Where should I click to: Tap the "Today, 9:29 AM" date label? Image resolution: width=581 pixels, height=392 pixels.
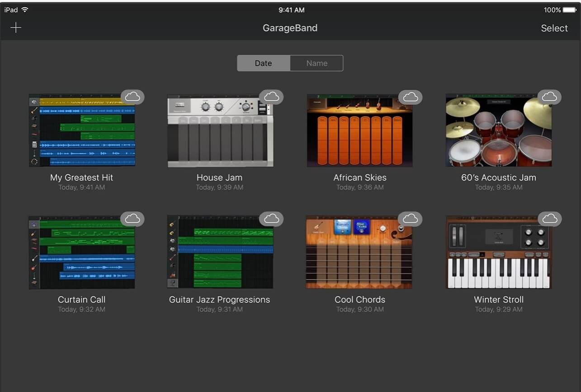[499, 309]
